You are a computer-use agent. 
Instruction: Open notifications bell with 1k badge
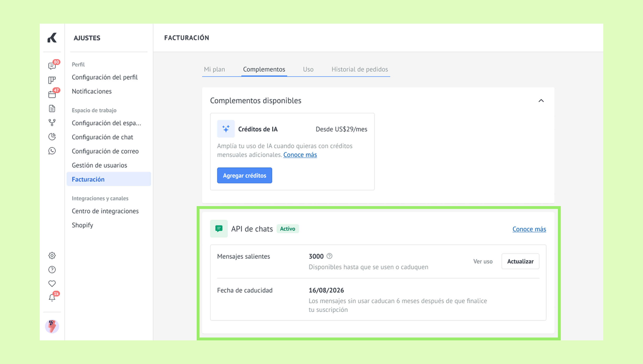point(52,298)
